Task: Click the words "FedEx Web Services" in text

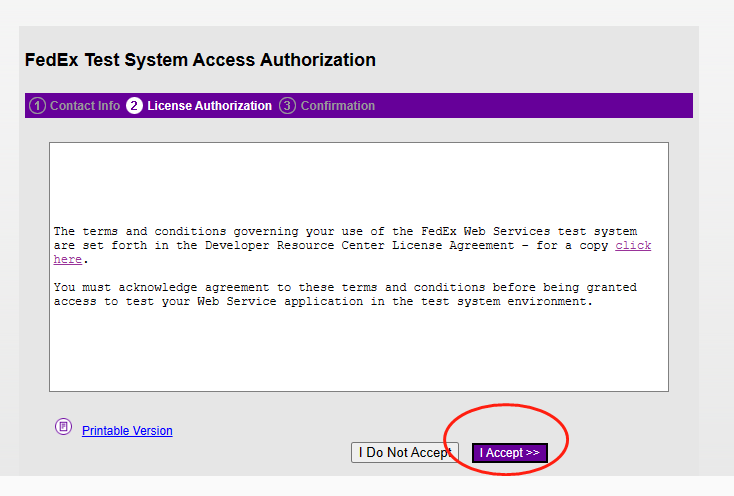Action: tap(485, 231)
